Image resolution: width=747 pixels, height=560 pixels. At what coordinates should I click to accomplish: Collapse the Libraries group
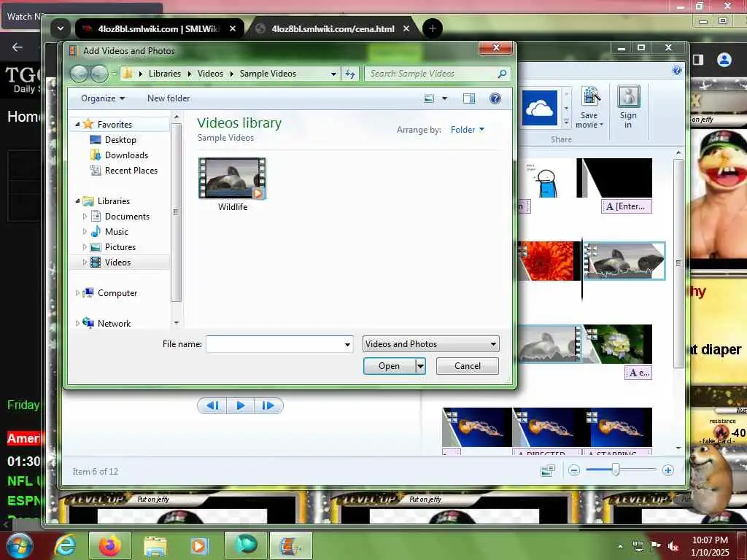coord(77,201)
